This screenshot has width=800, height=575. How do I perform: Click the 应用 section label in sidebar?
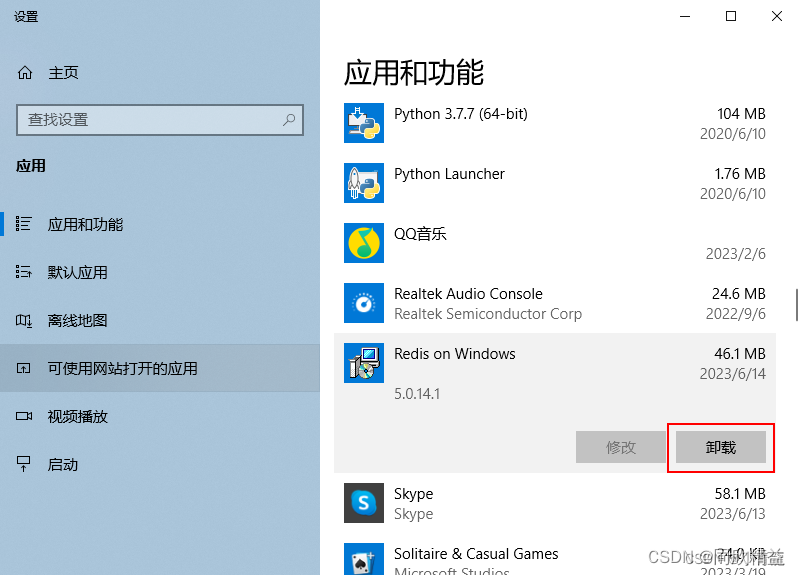[x=31, y=166]
